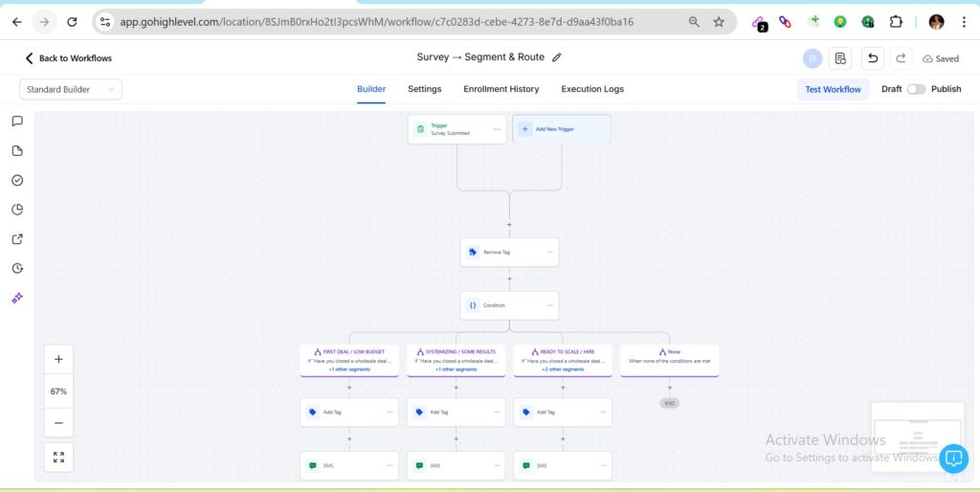Click Test Workflow button
Screen dimensions: 980x492
833,89
